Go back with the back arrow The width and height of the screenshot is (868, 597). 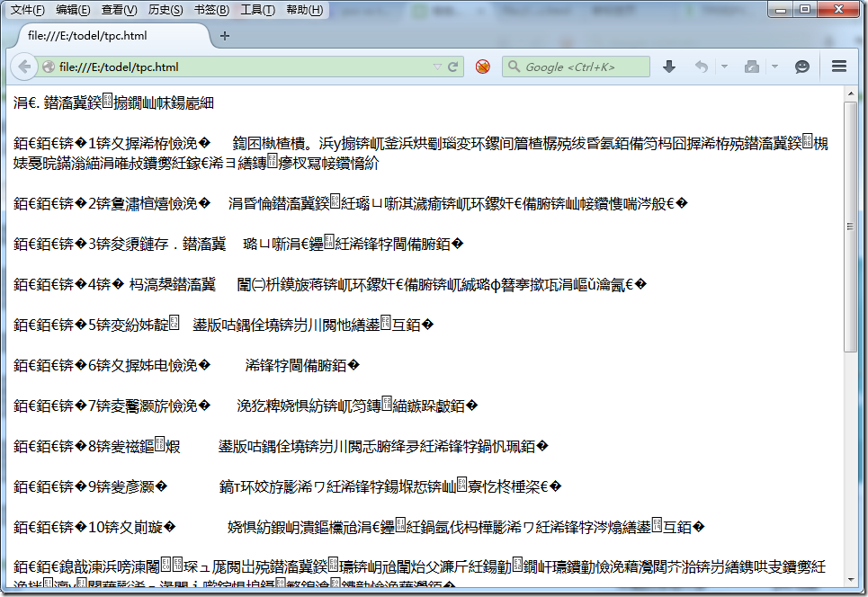click(x=23, y=67)
